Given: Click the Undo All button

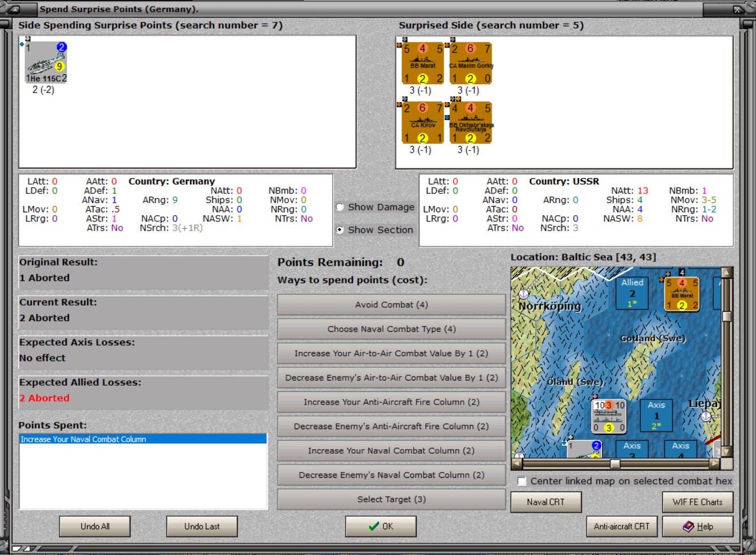Looking at the screenshot, I should pos(95,526).
